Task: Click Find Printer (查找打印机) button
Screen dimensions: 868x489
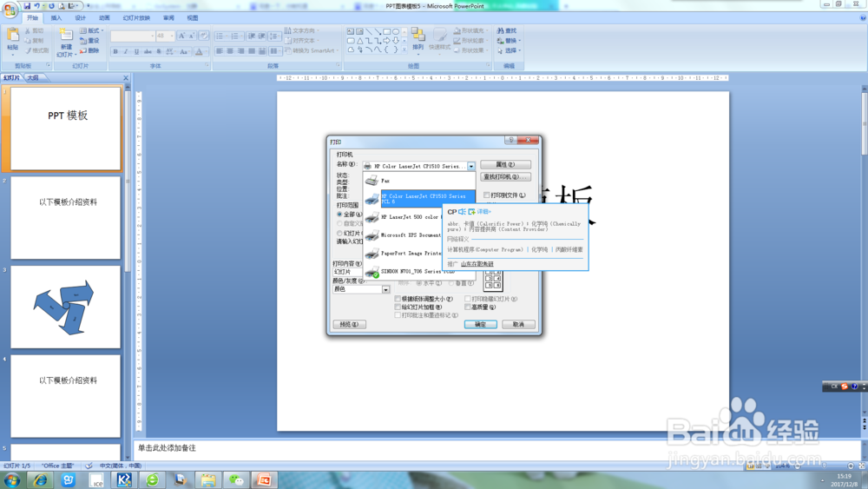Action: pyautogui.click(x=505, y=176)
